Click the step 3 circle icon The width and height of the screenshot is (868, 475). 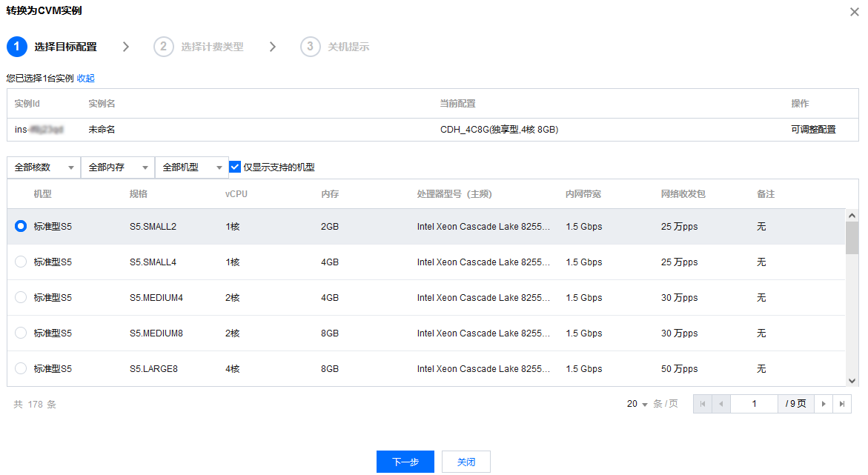coord(310,47)
